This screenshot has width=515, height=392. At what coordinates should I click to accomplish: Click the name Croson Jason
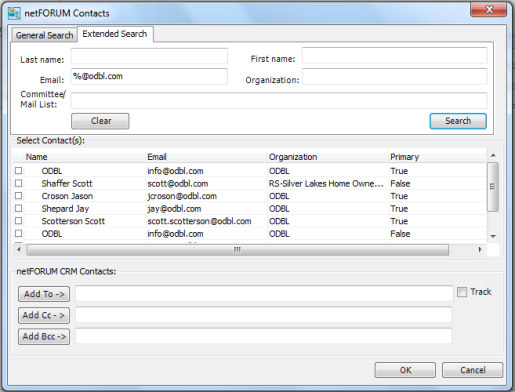(67, 196)
